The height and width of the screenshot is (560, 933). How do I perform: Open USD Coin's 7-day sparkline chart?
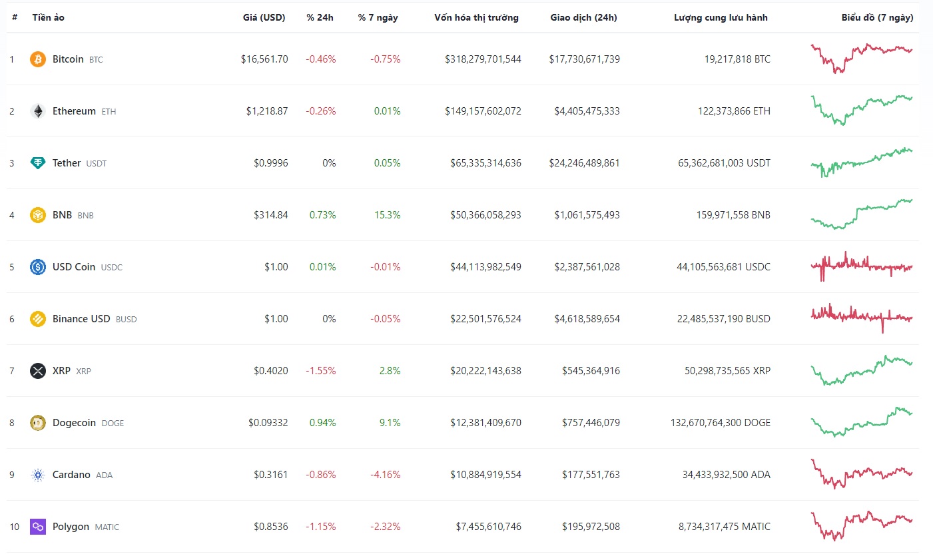(x=862, y=266)
